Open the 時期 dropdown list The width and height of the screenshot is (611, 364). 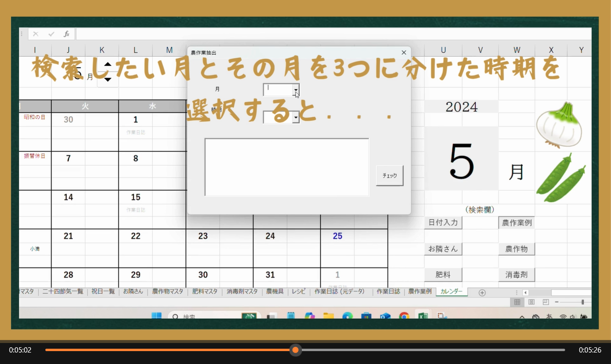[x=296, y=117]
